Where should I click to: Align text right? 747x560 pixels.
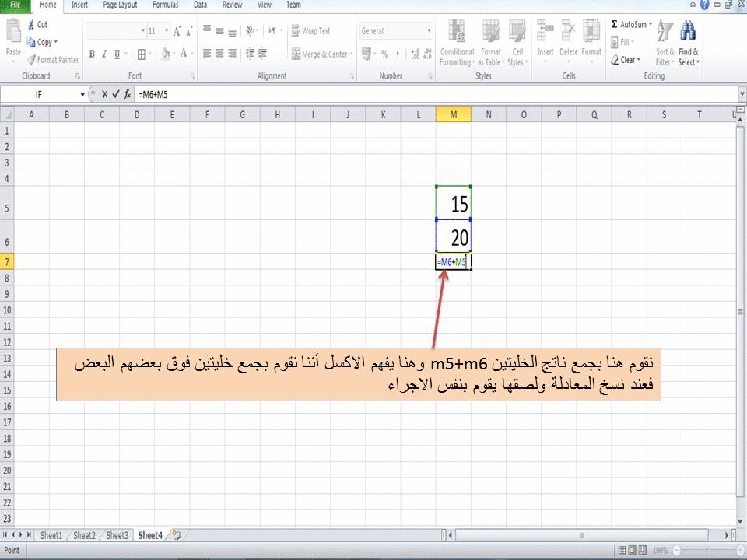tap(232, 54)
